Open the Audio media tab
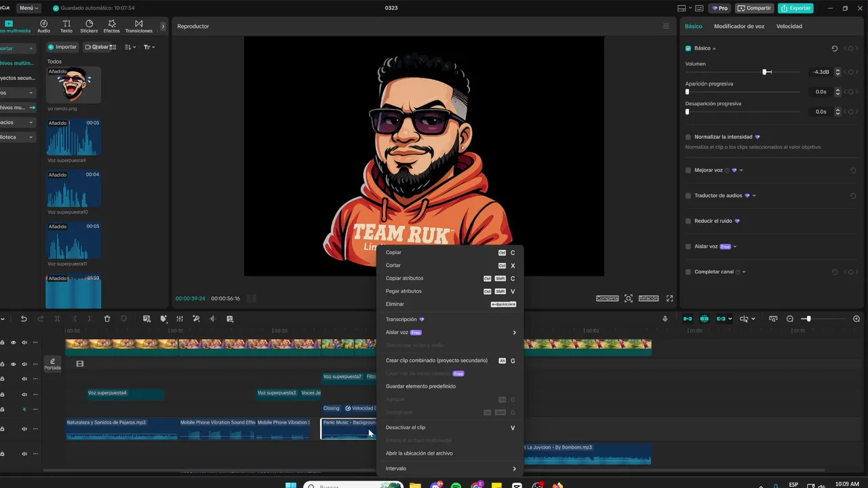The image size is (868, 488). coord(43,26)
